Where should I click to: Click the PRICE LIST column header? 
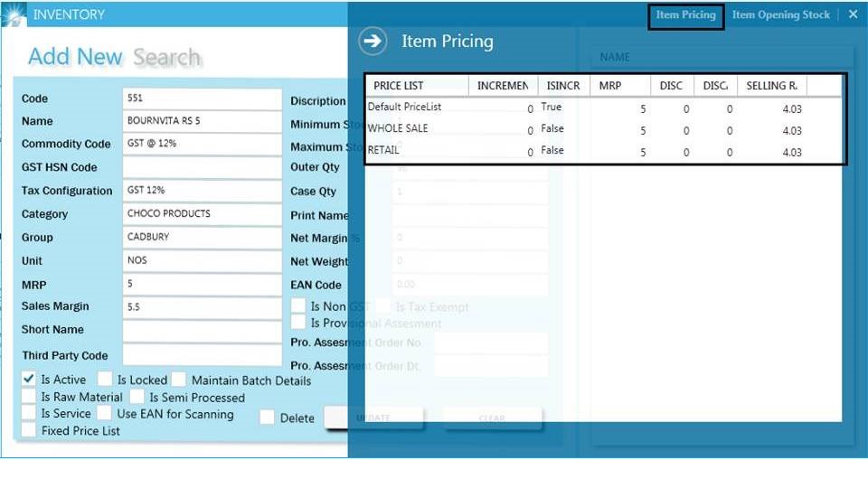[x=418, y=86]
